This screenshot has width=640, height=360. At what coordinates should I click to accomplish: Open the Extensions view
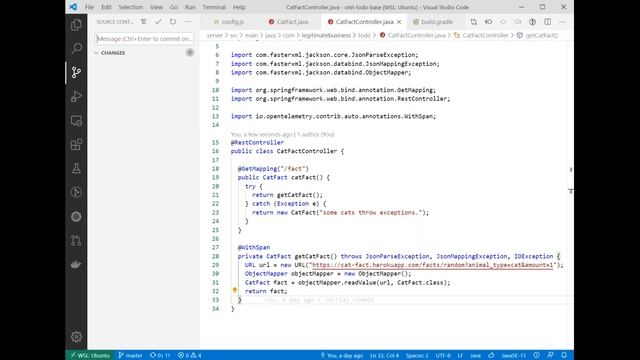click(x=76, y=144)
